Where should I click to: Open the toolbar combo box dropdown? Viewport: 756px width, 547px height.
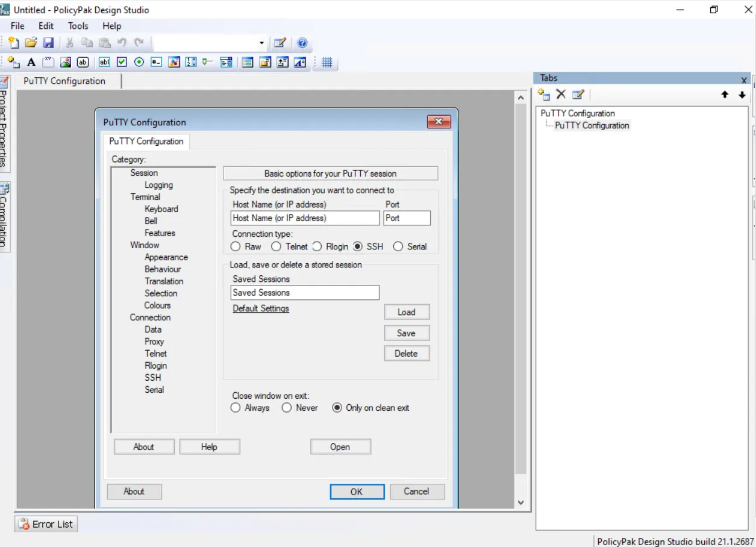[261, 43]
